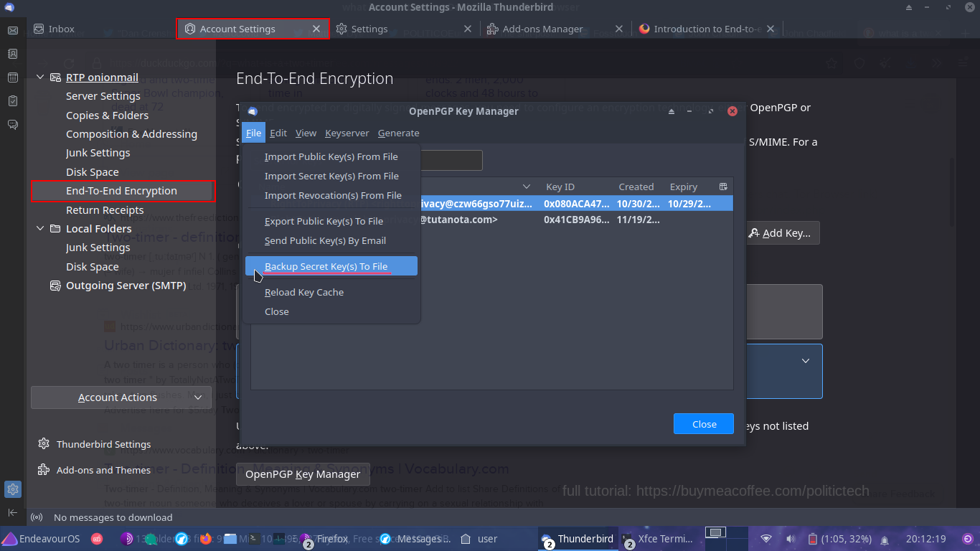Select Copies & Folders in account tree
The image size is (980, 551).
(108, 116)
